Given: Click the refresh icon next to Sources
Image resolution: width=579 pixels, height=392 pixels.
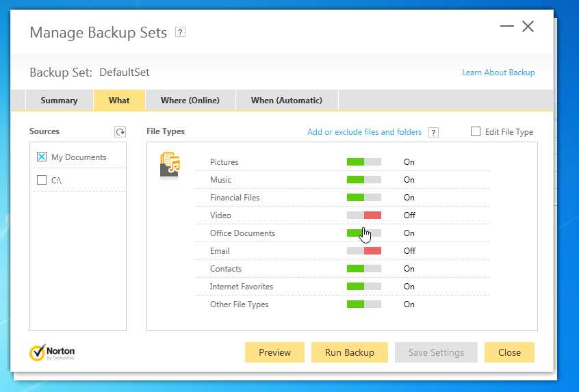Looking at the screenshot, I should tap(120, 132).
